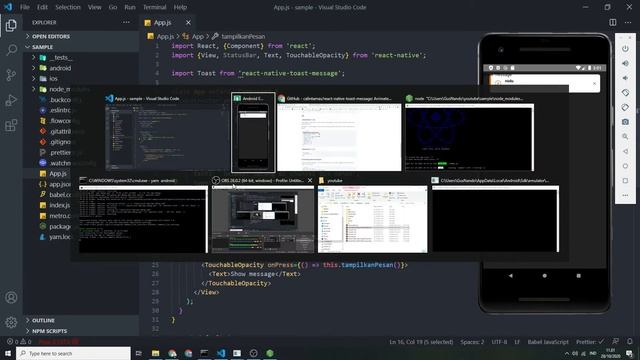
Task: Take an emulator screenshot
Action: tap(625, 122)
